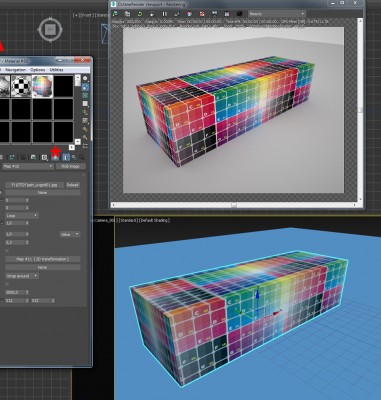Open the Loop dropdown
This screenshot has width=381, height=400.
click(22, 216)
